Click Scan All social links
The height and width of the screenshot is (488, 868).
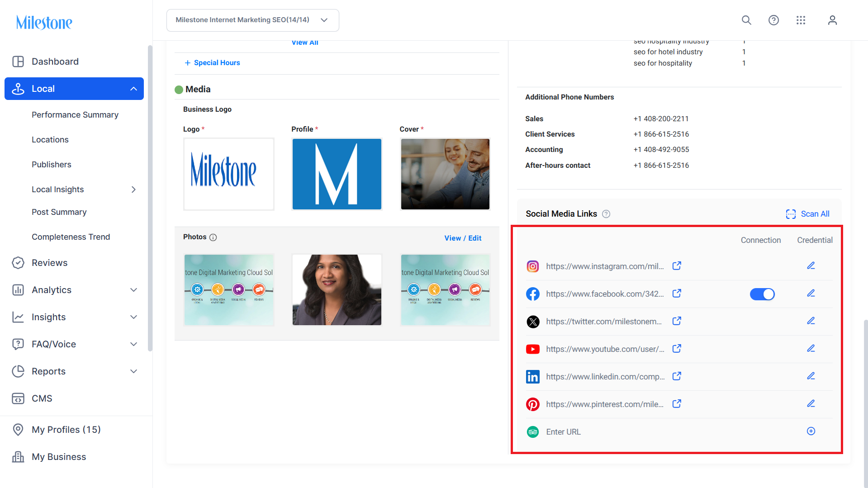click(808, 214)
